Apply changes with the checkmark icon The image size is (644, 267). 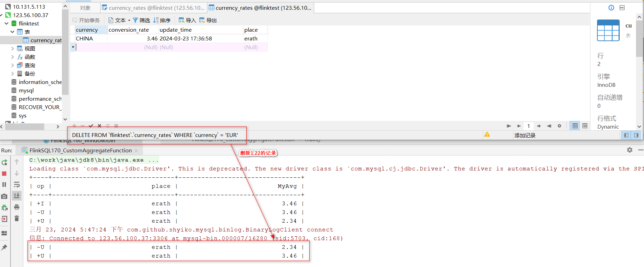pyautogui.click(x=91, y=126)
